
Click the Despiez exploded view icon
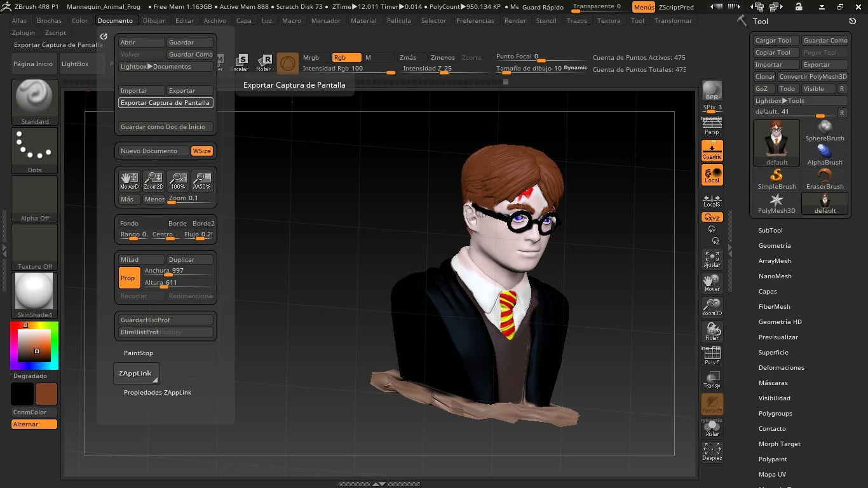[712, 452]
